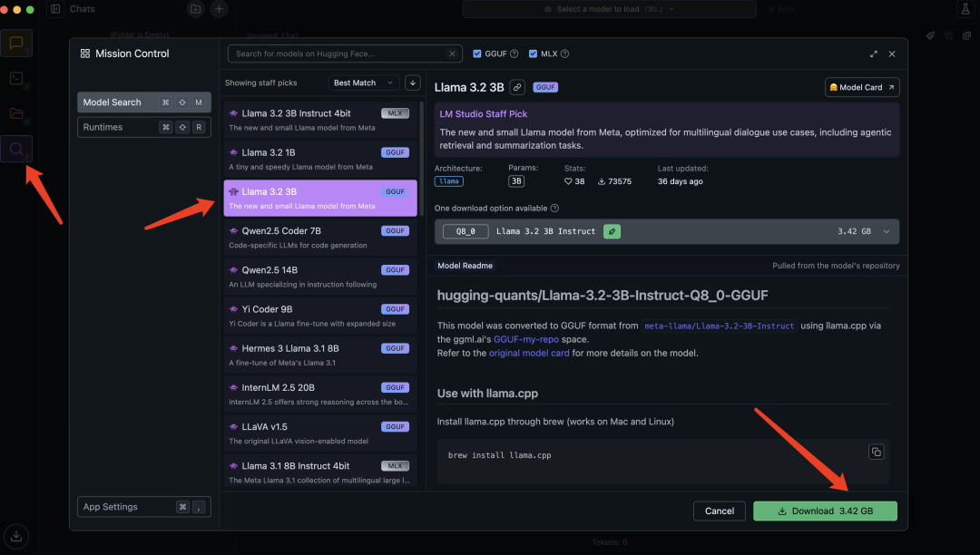The width and height of the screenshot is (980, 555).
Task: Click brew install llama.cpp code text
Action: click(499, 456)
